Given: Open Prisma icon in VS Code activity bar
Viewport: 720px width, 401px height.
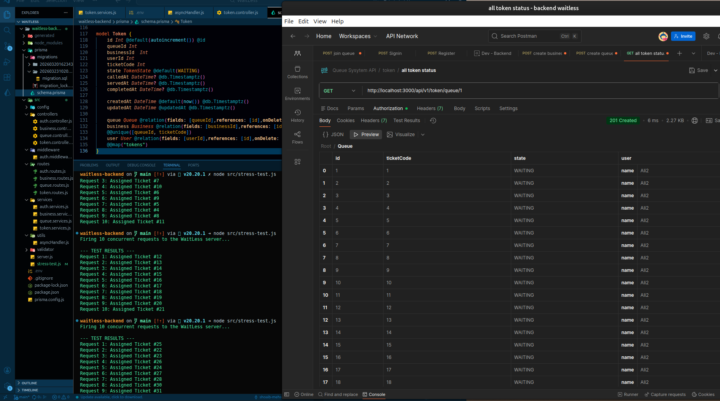Looking at the screenshot, I should click(x=7, y=93).
